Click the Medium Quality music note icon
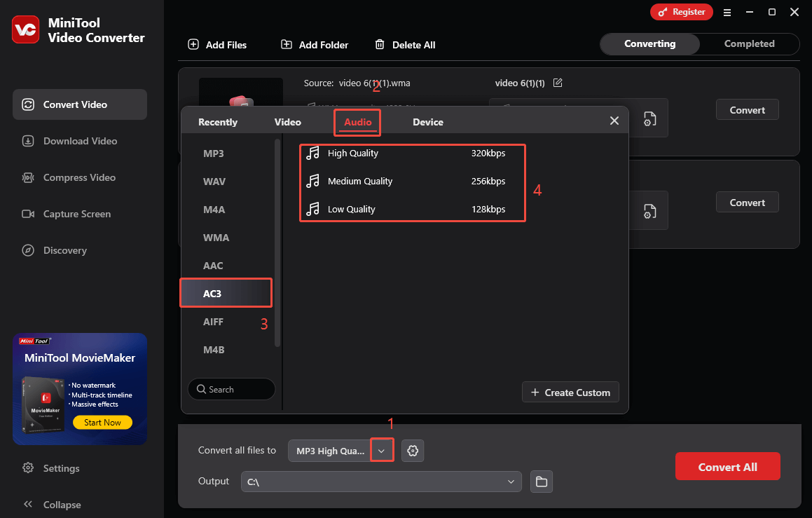812x518 pixels. 312,181
